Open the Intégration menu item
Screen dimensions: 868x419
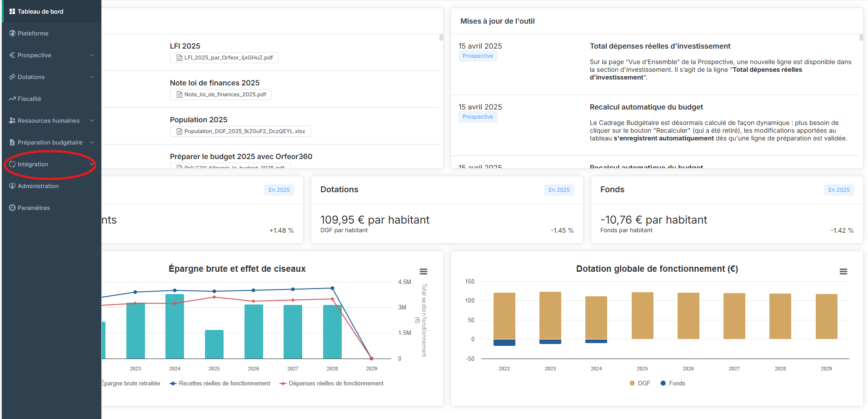pyautogui.click(x=33, y=164)
